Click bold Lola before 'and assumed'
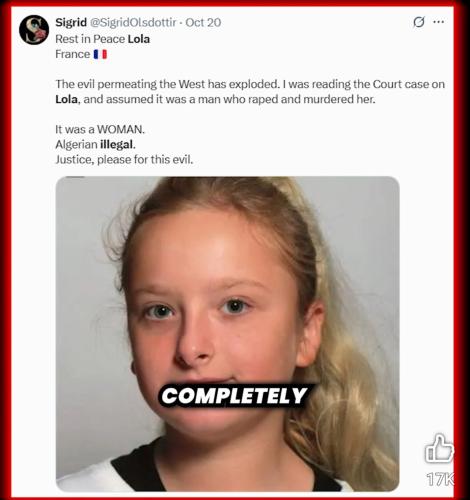Screen dimensions: 470x500 (x=67, y=99)
